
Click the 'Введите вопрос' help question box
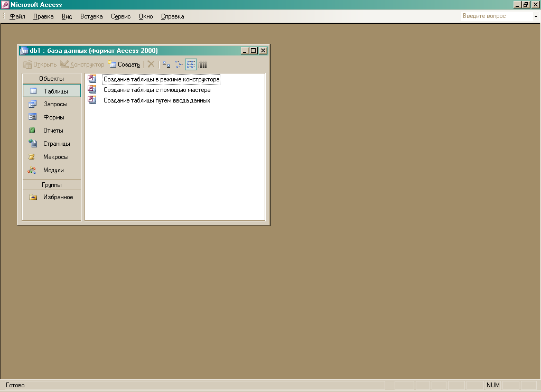point(497,16)
